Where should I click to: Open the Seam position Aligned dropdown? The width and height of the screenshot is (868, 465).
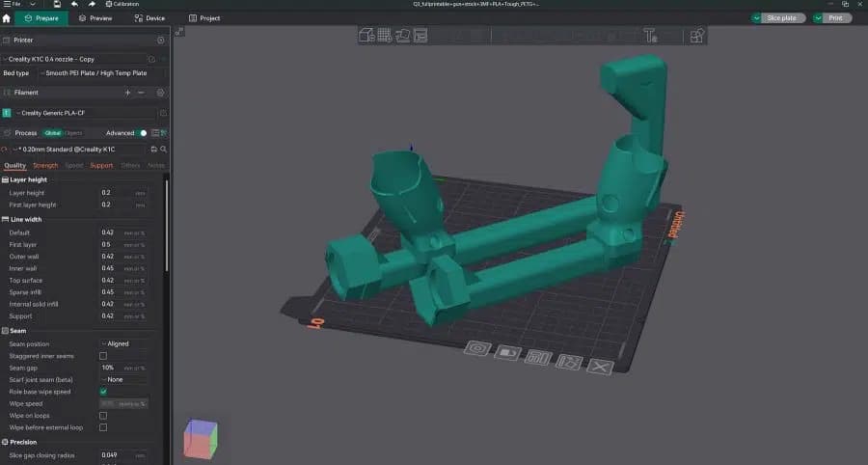point(124,343)
